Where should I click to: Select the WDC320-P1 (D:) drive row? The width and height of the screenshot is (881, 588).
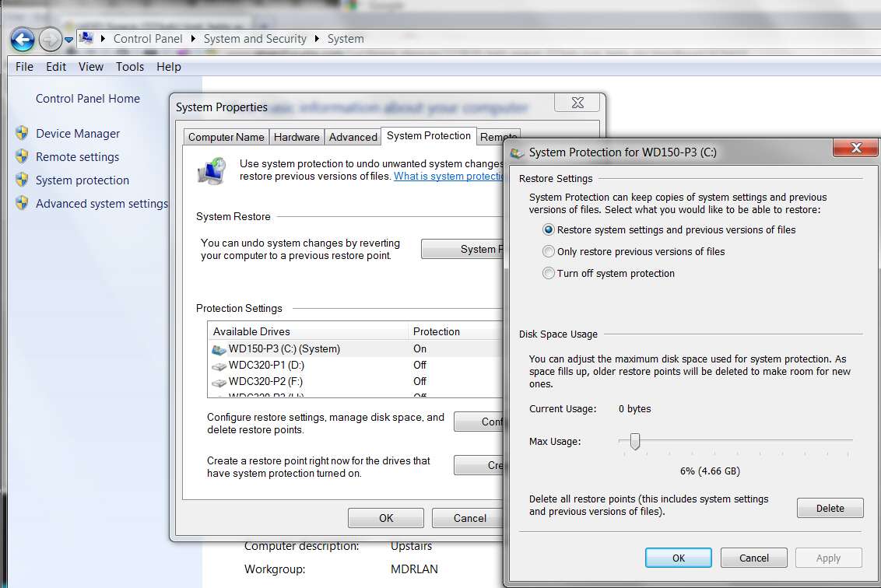(x=355, y=365)
